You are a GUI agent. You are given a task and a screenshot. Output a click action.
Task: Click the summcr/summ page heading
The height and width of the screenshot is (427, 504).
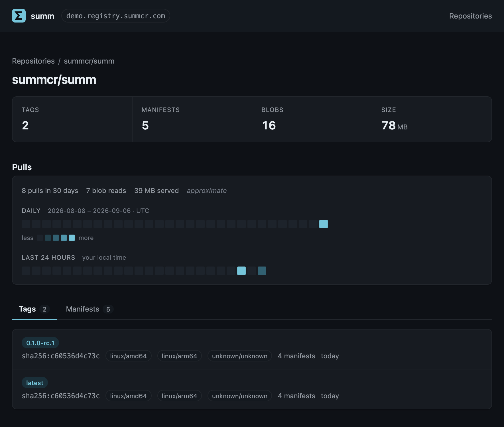click(x=54, y=80)
